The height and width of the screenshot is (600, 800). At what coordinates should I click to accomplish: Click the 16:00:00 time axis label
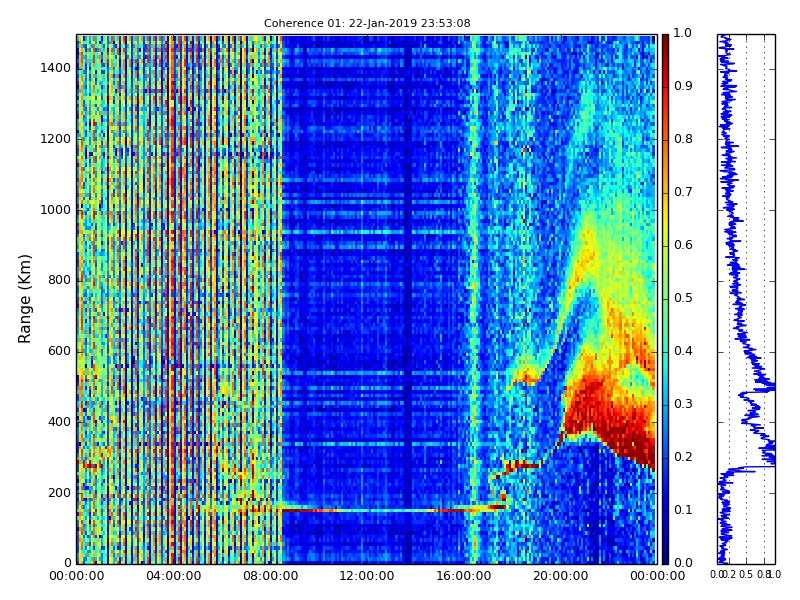(x=464, y=576)
